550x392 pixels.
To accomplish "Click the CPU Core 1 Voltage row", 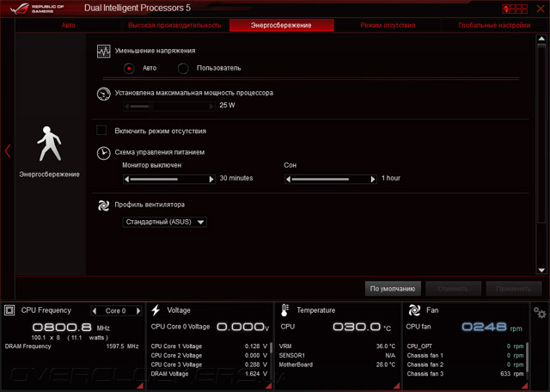I will [209, 346].
